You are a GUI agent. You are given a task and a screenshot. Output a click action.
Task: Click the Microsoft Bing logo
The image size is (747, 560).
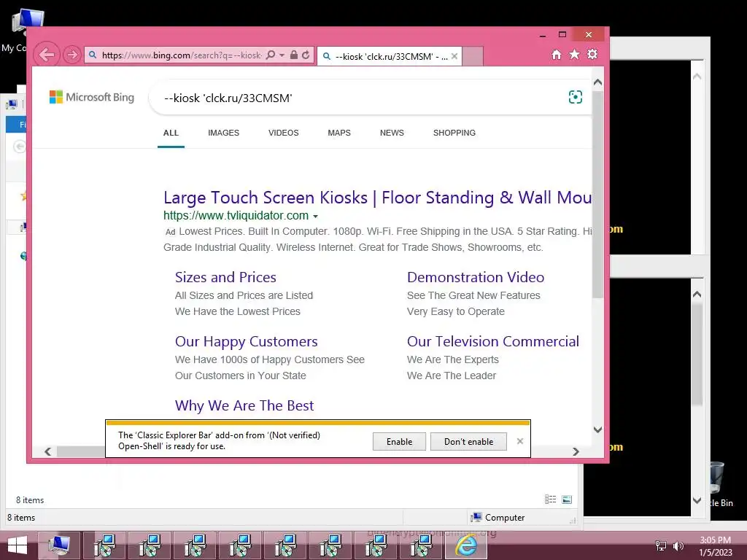[x=92, y=97]
